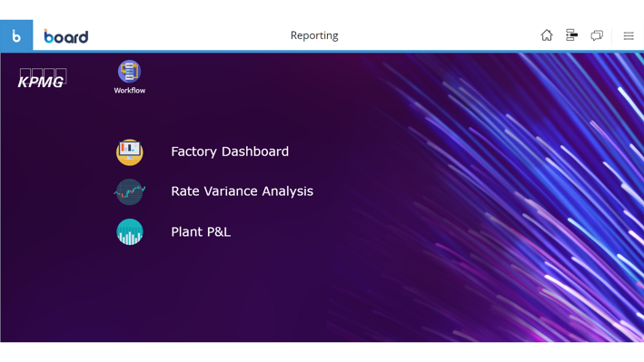Open the chat bubbles icon
Viewport: 644px width, 362px height.
597,35
